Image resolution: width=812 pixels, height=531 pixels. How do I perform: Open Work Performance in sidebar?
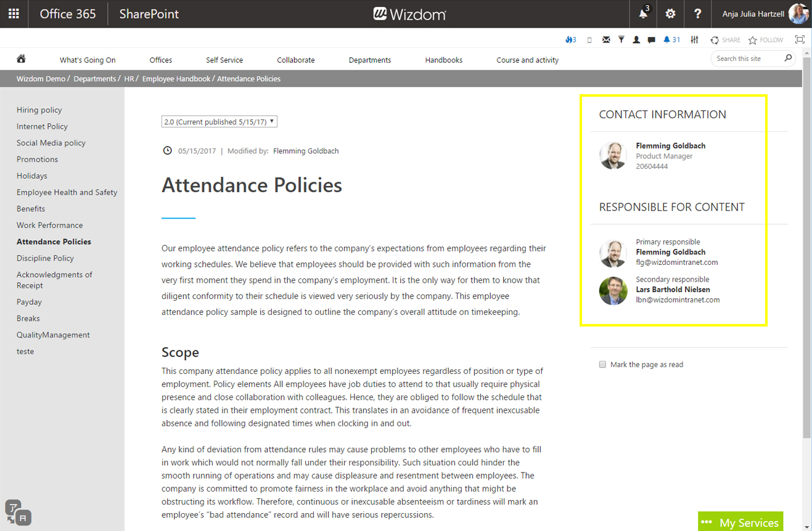click(49, 225)
